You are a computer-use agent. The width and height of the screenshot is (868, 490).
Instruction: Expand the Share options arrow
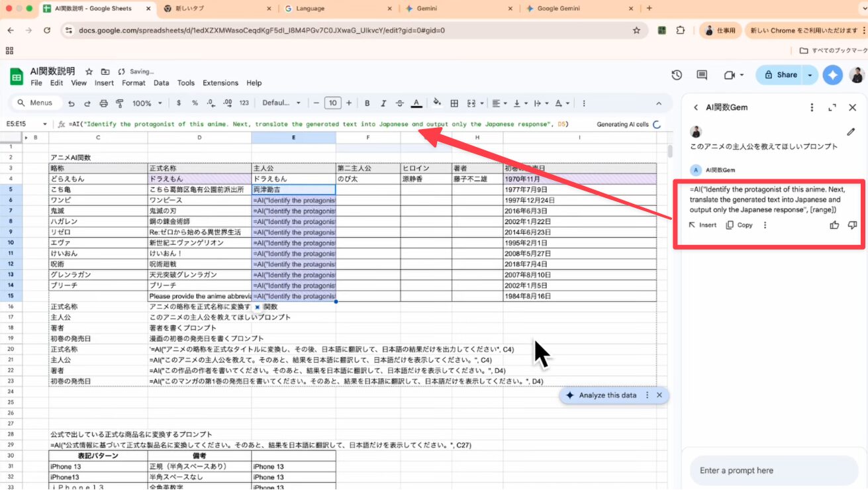click(810, 75)
